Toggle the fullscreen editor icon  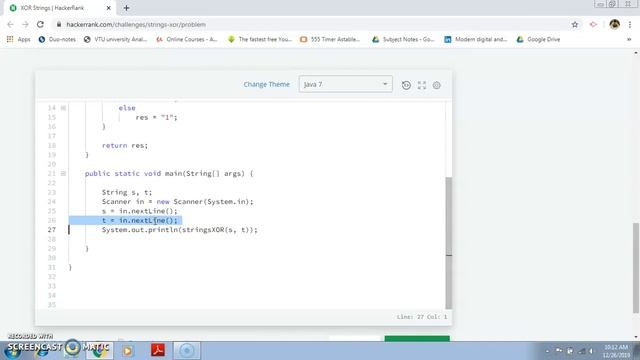click(422, 85)
